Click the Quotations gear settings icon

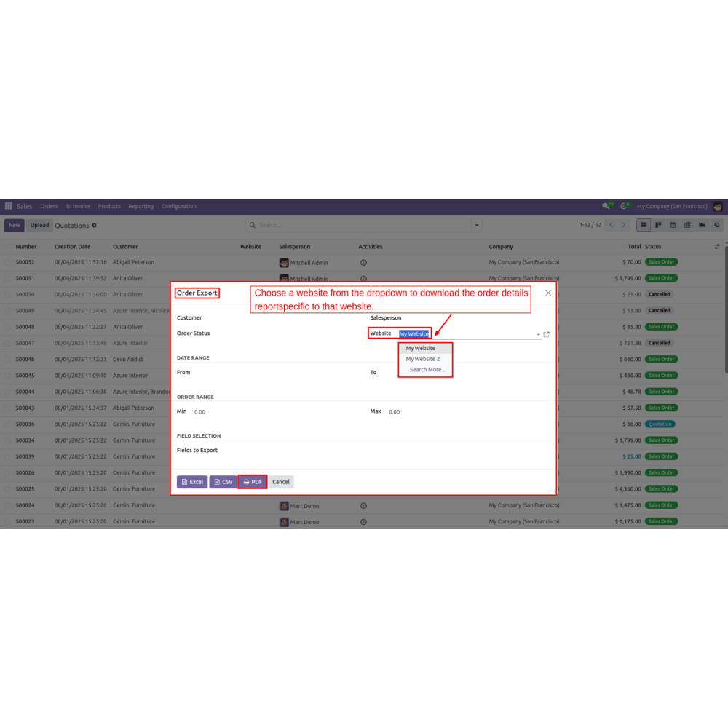95,225
